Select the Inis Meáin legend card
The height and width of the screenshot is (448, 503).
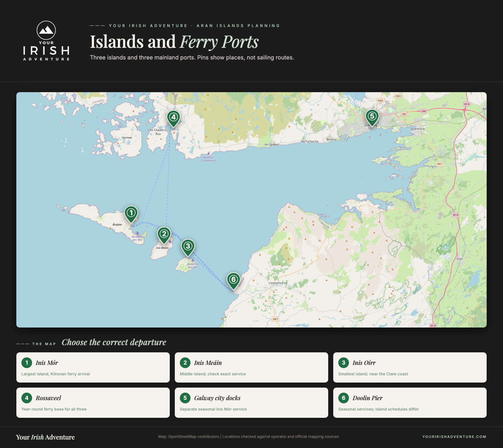(251, 367)
